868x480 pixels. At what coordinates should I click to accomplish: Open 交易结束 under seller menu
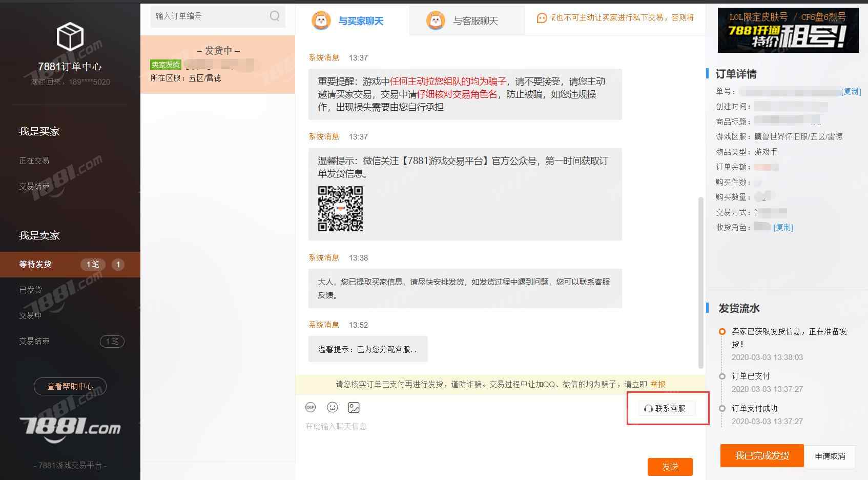pos(34,341)
